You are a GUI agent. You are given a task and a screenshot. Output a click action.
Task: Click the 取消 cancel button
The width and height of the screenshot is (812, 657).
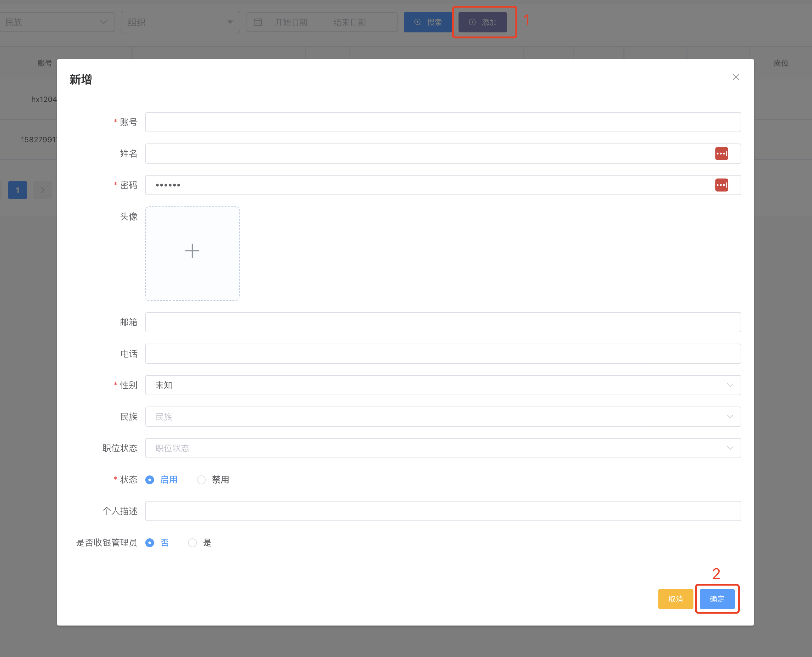pyautogui.click(x=676, y=599)
